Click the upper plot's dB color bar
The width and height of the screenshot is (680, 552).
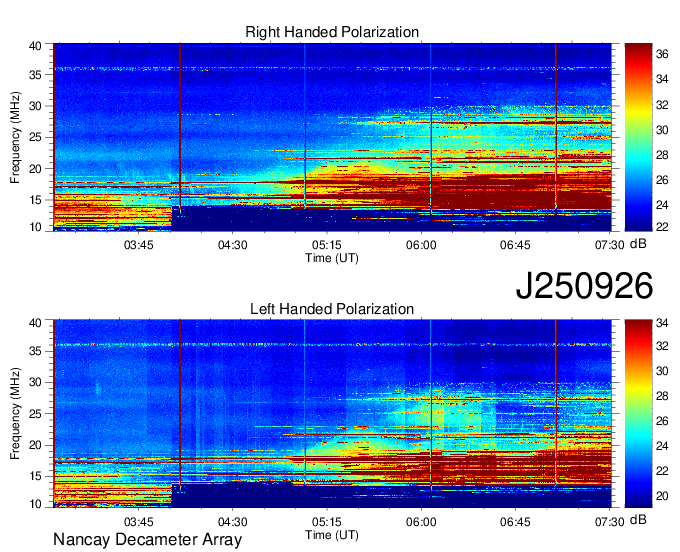637,136
